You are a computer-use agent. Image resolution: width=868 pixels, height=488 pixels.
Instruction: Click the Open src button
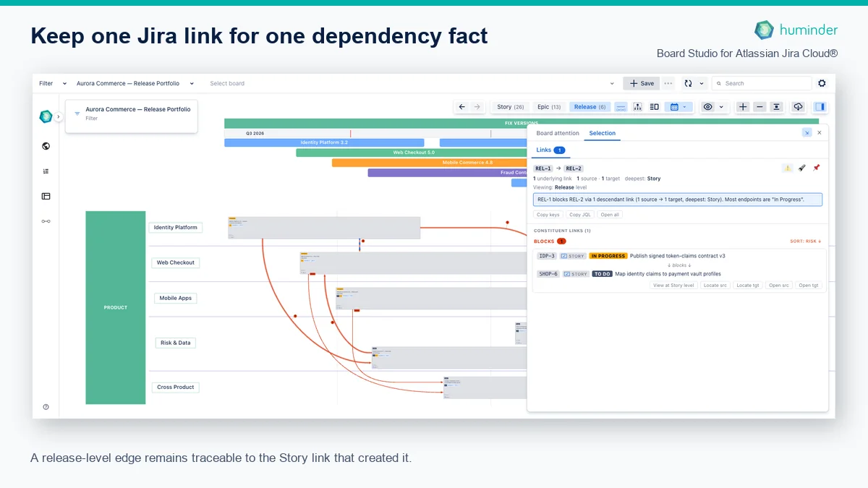pos(779,286)
